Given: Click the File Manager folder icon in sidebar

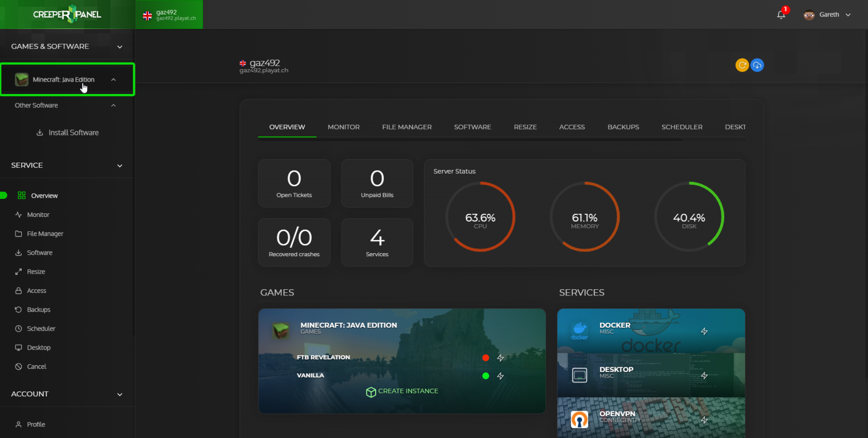Looking at the screenshot, I should [19, 233].
